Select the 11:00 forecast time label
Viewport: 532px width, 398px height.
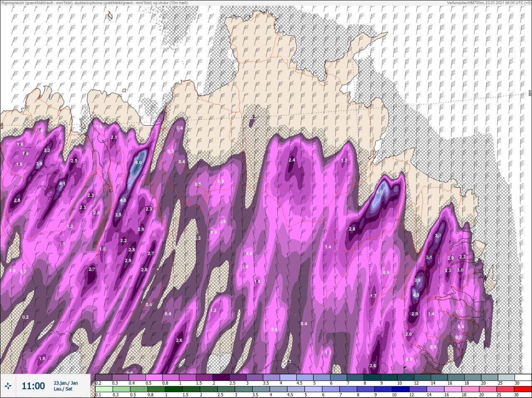(x=33, y=386)
